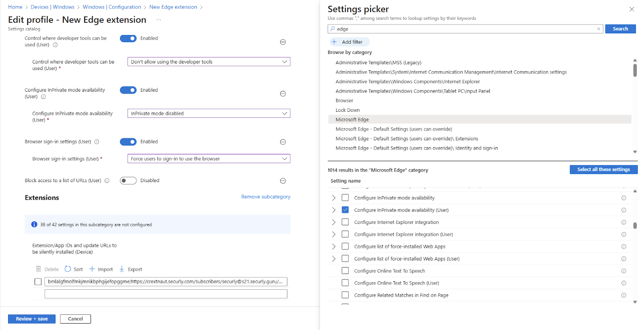
Task: View info for Configure Internet Explorer integration result
Action: click(623, 222)
